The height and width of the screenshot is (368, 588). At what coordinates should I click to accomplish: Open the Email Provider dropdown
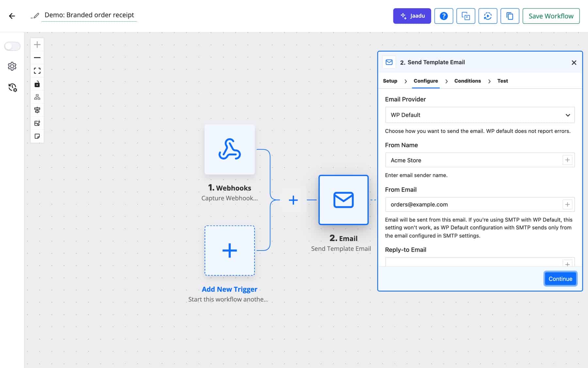(480, 115)
